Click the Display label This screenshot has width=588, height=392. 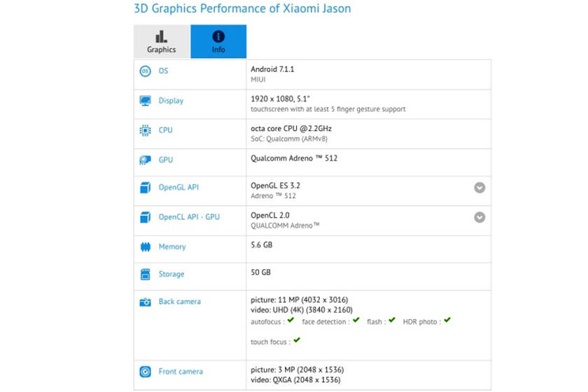pos(171,101)
